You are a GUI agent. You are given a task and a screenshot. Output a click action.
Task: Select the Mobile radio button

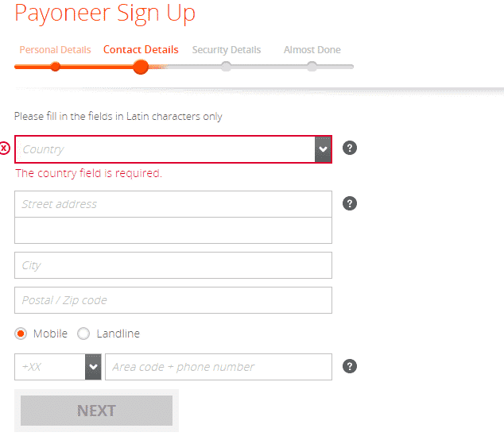point(21,334)
